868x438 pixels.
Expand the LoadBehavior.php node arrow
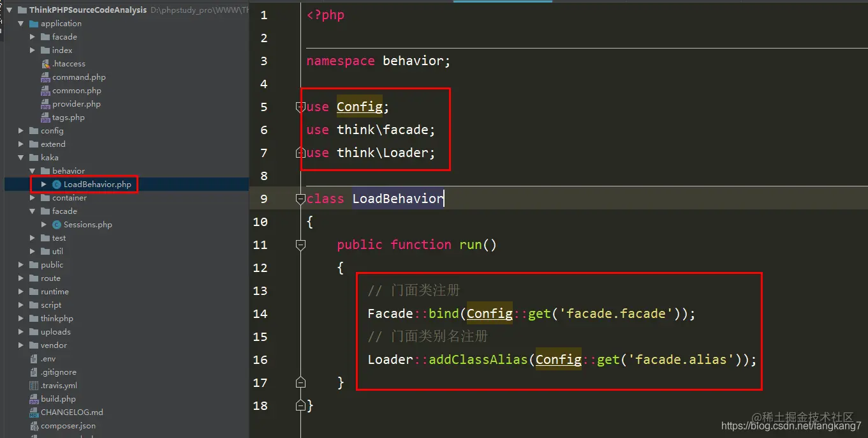[x=44, y=185]
